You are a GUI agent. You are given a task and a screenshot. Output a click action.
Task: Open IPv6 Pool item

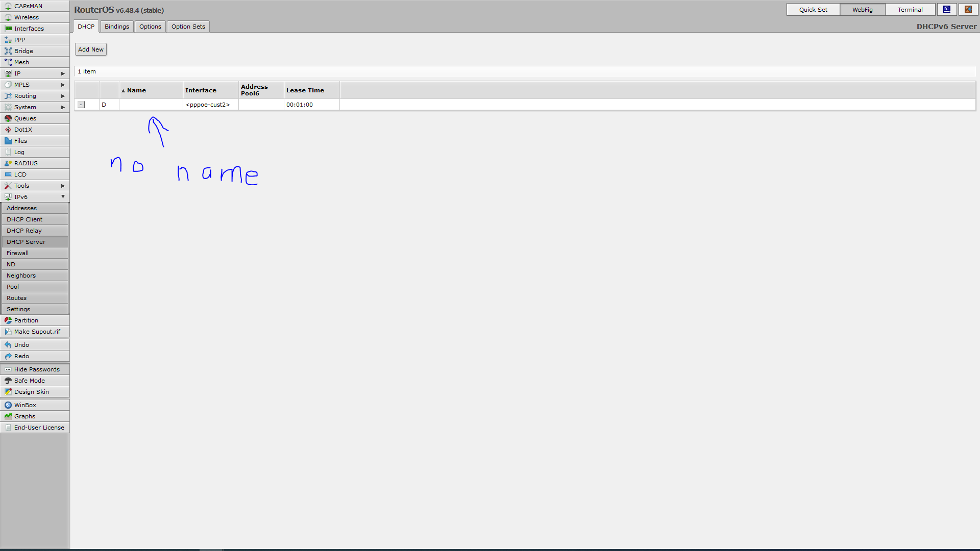tap(35, 287)
